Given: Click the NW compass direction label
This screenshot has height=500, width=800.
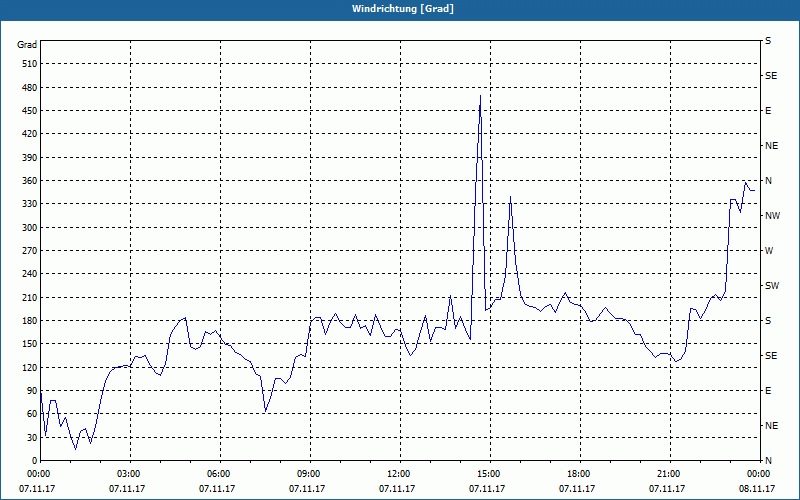Looking at the screenshot, I should pyautogui.click(x=772, y=216).
